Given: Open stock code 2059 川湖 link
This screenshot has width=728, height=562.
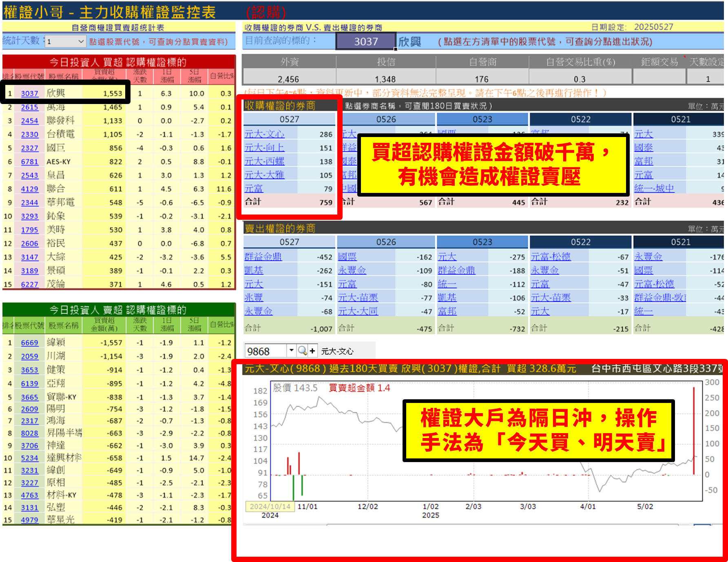Looking at the screenshot, I should [30, 356].
